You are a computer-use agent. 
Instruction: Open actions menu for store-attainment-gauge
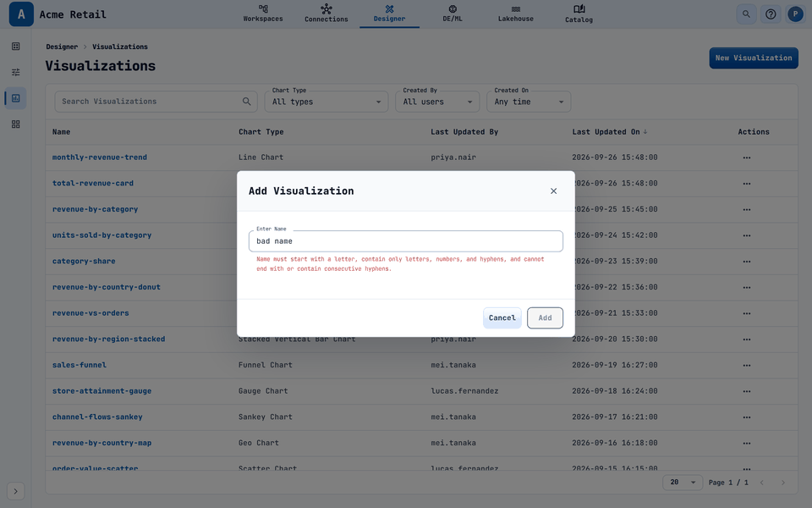click(747, 391)
